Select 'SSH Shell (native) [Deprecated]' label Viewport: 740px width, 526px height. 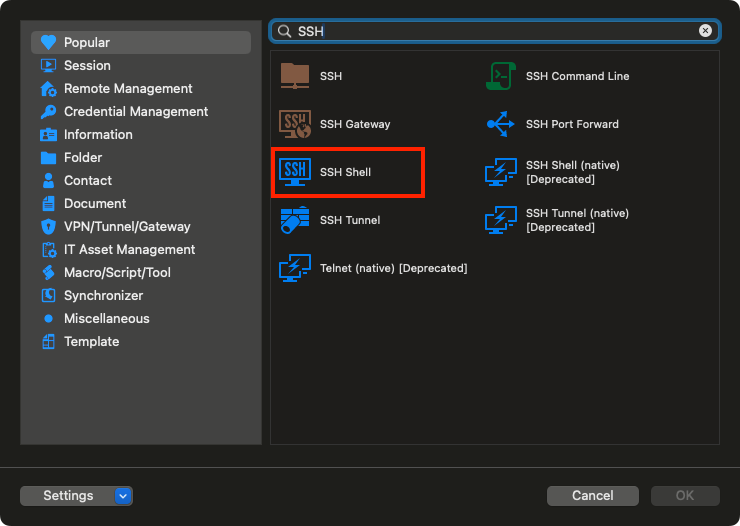(x=573, y=172)
